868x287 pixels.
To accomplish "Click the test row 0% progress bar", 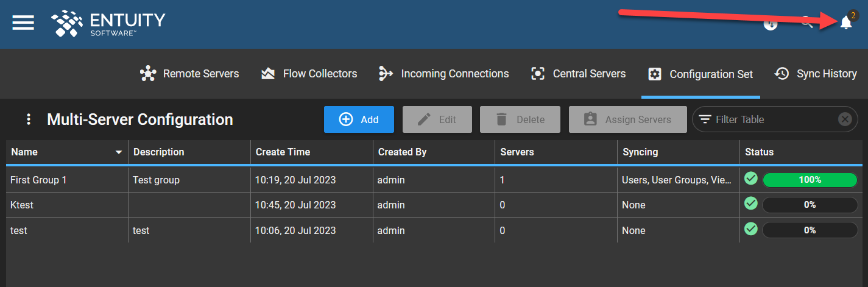I will 810,230.
